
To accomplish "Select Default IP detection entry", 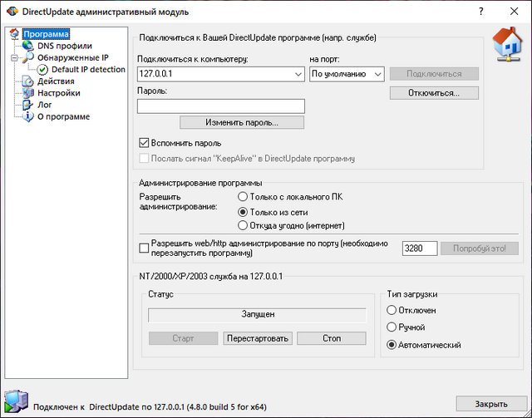I will click(x=88, y=69).
